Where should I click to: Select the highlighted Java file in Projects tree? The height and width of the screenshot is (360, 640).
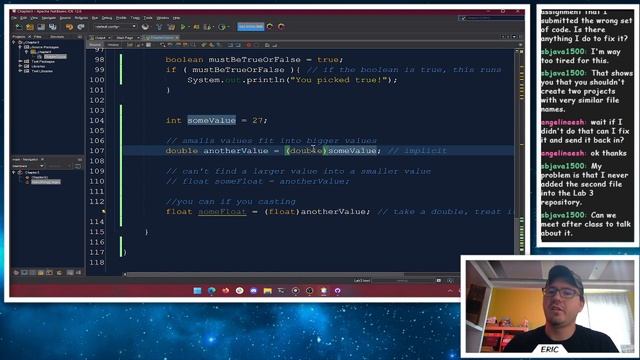click(x=55, y=57)
